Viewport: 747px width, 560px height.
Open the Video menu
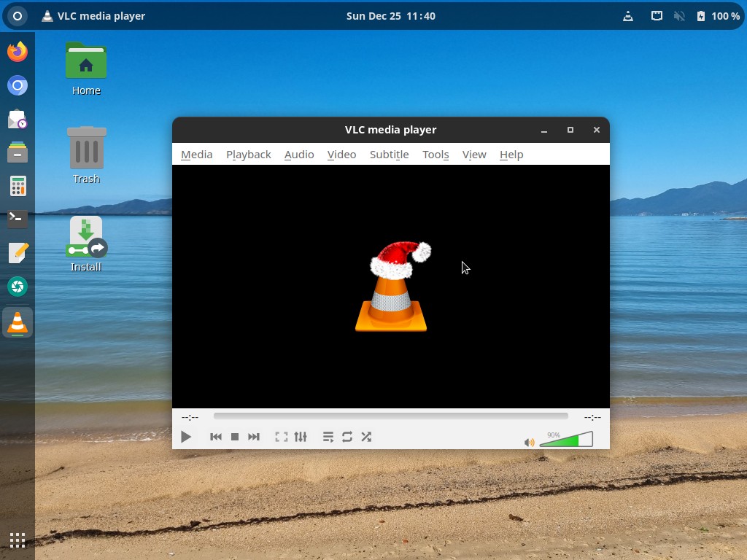tap(341, 155)
